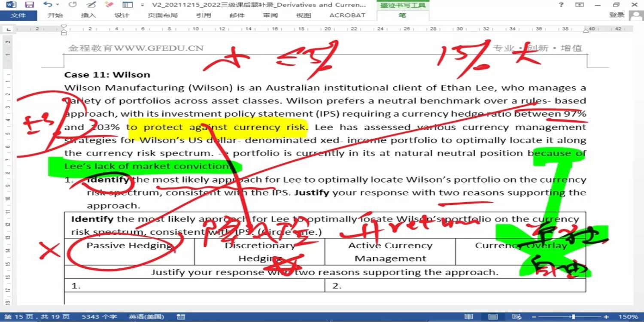Expand the Customize Quick Access Toolbar menu

pyautogui.click(x=142, y=5)
